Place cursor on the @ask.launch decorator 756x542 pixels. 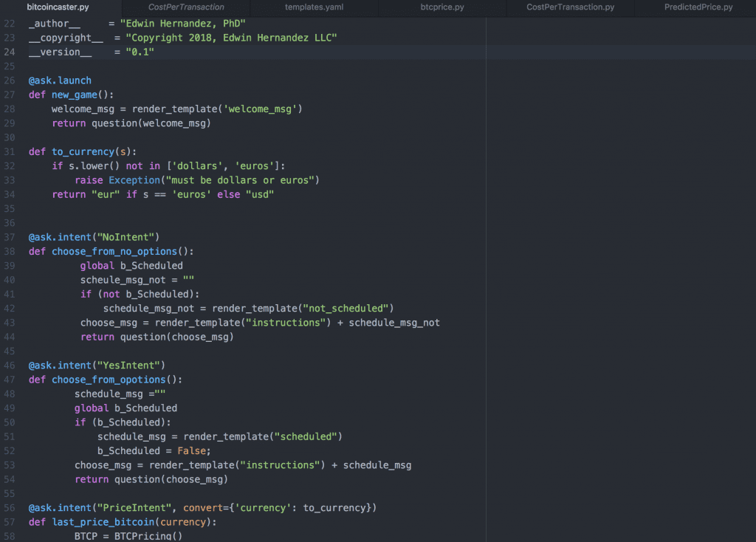tap(60, 80)
